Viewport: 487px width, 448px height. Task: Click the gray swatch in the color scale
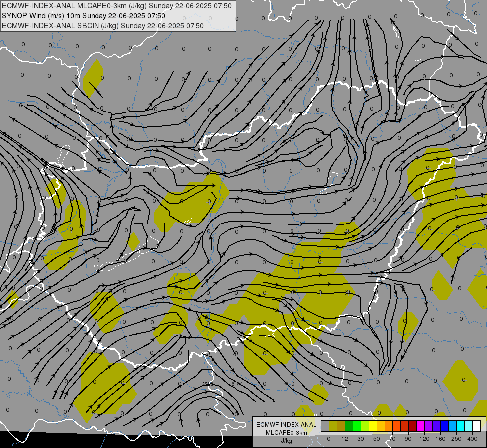point(325,426)
